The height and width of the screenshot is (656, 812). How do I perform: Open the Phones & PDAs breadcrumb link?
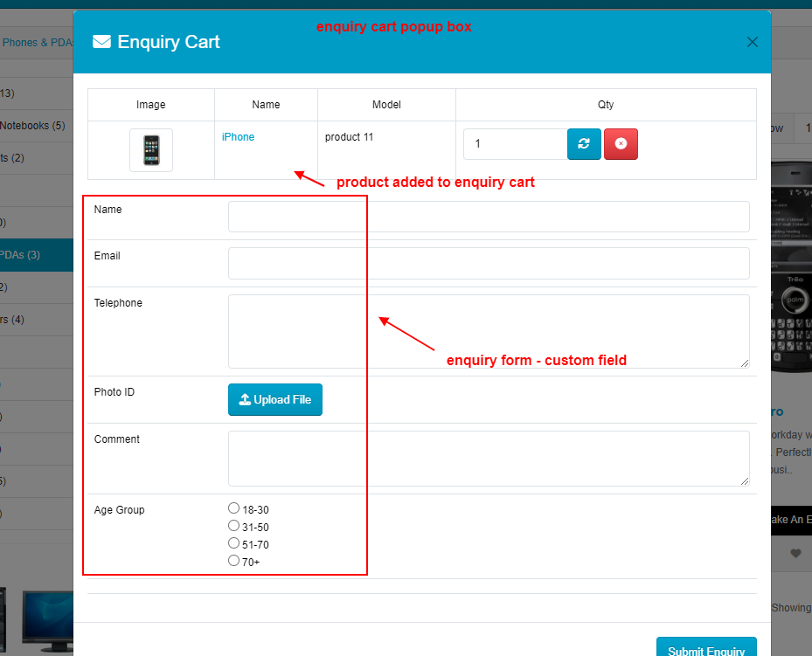pyautogui.click(x=37, y=42)
